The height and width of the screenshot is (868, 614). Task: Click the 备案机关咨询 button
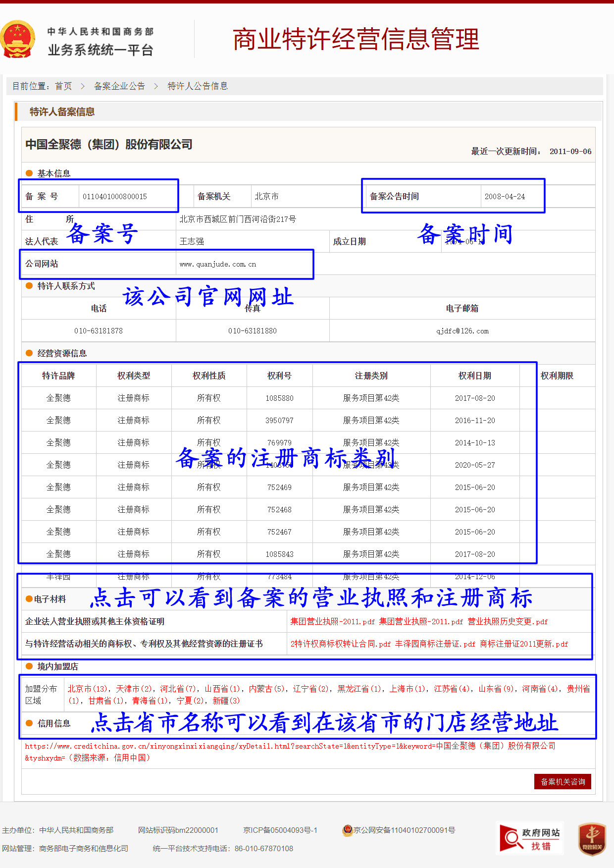click(x=563, y=782)
